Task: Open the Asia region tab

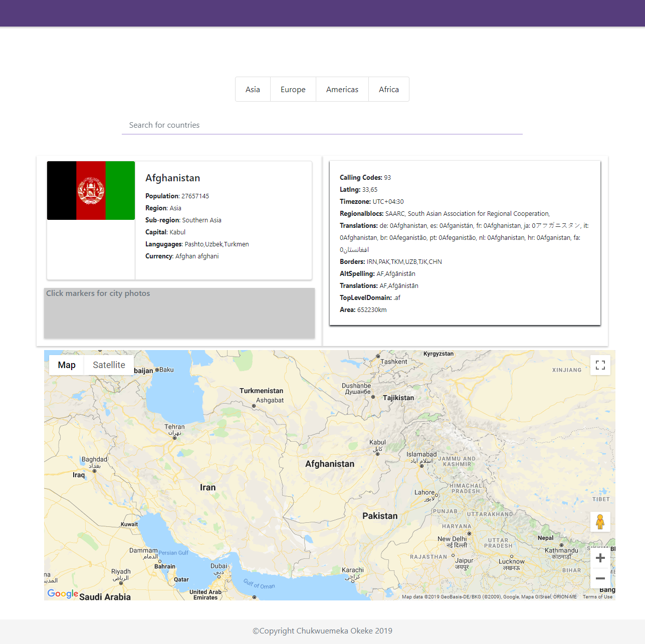Action: pos(253,89)
